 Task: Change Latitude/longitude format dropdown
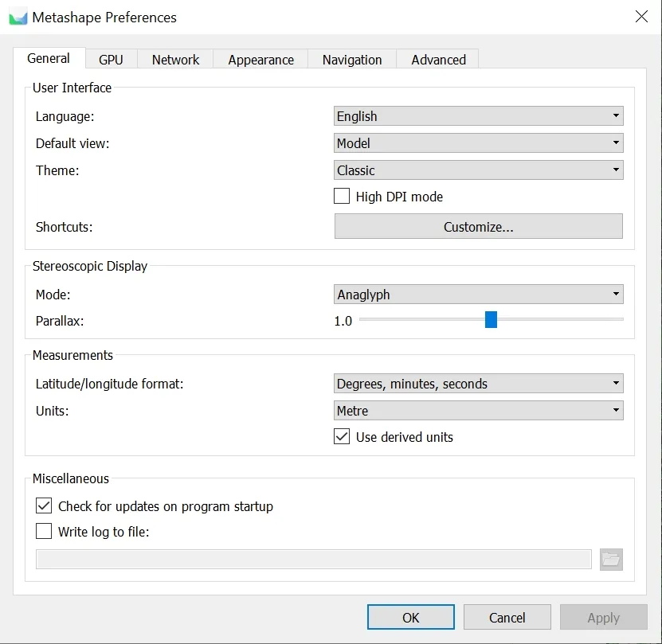click(x=478, y=384)
